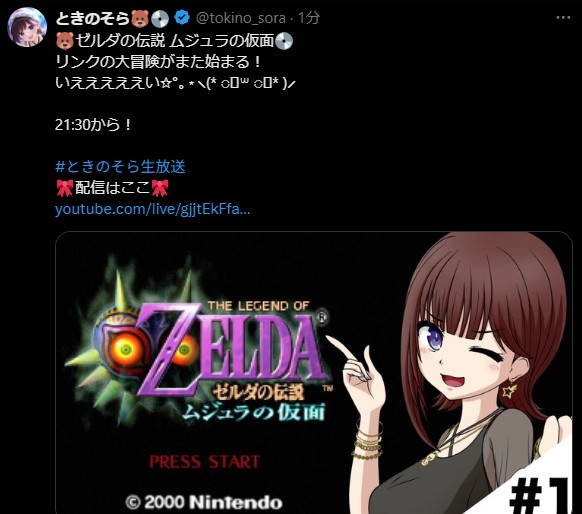Click the PRESS START text in thumbnail
Screen dimensions: 582x514
(x=204, y=462)
